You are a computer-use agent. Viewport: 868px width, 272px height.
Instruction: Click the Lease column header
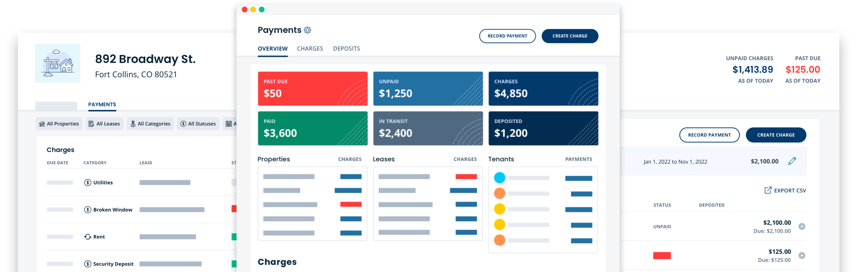point(146,163)
